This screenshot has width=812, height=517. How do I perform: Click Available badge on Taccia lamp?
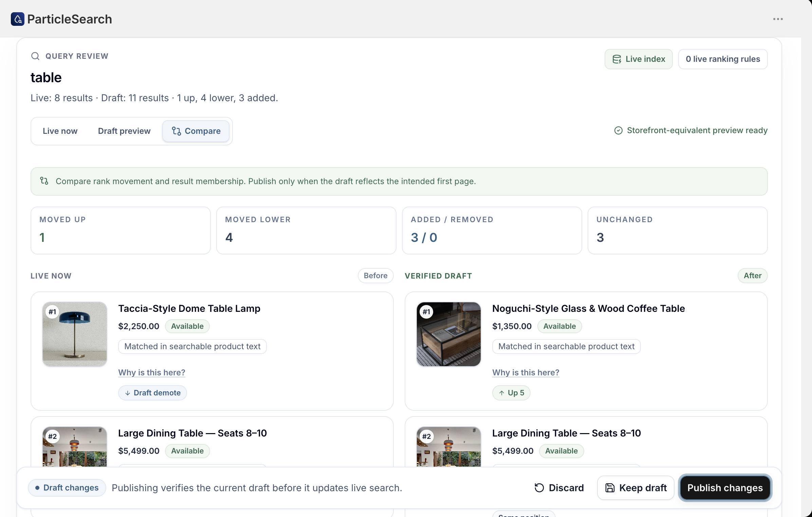pyautogui.click(x=187, y=326)
